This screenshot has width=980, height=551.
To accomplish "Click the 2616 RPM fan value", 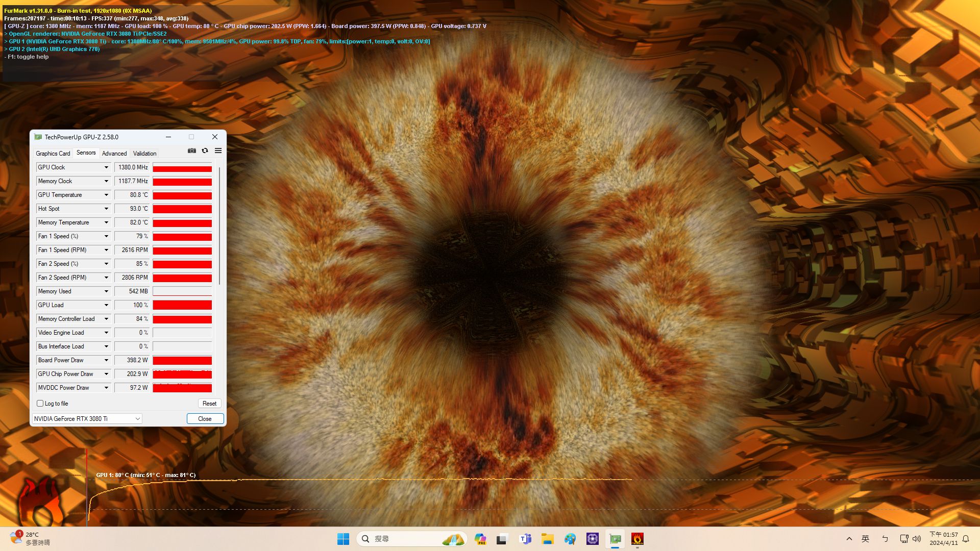I will click(132, 250).
